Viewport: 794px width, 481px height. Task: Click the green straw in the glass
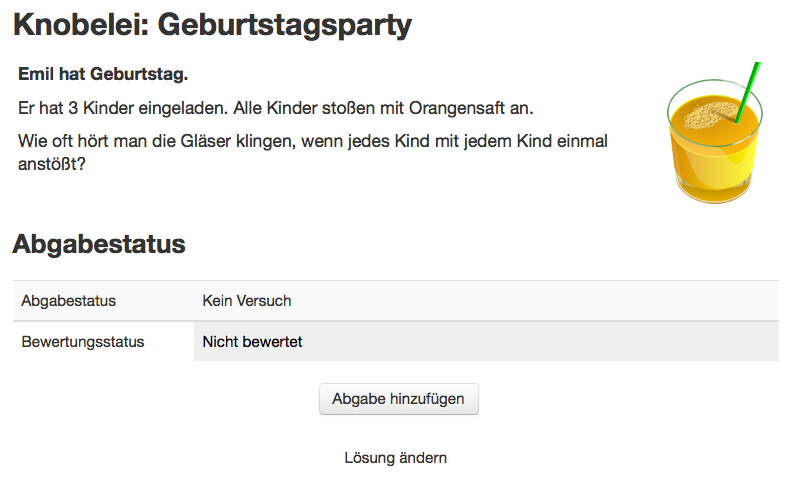(x=748, y=92)
